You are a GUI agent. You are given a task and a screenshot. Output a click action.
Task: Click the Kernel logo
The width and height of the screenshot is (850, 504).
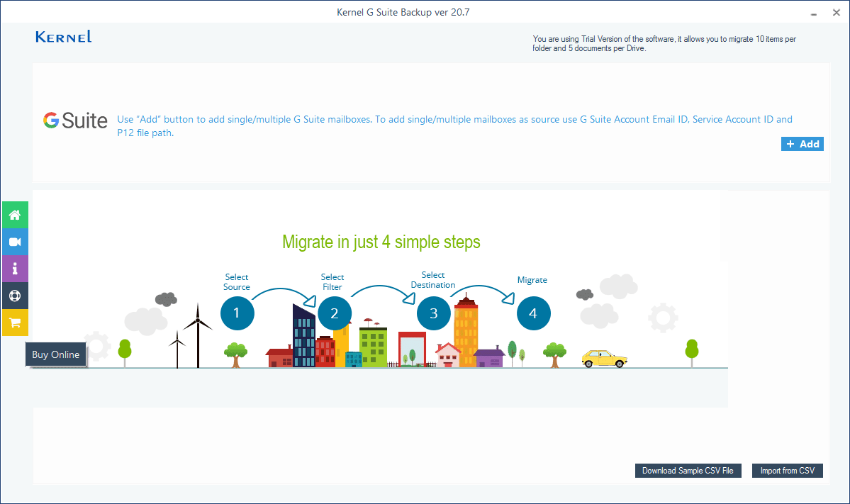pyautogui.click(x=63, y=37)
